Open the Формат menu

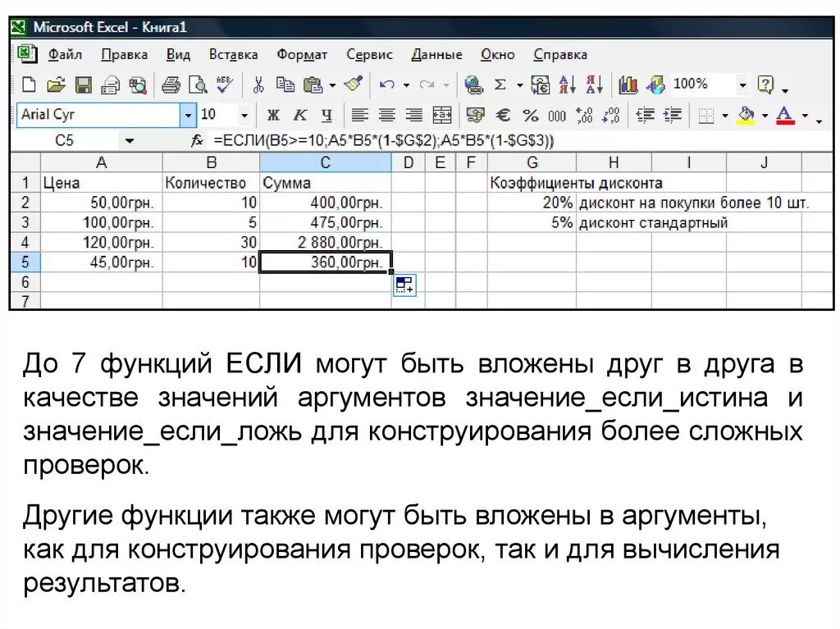pos(302,55)
